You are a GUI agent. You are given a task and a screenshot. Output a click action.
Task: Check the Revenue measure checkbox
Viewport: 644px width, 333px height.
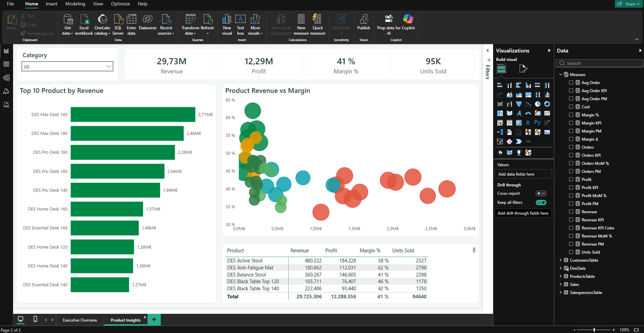[x=571, y=211]
